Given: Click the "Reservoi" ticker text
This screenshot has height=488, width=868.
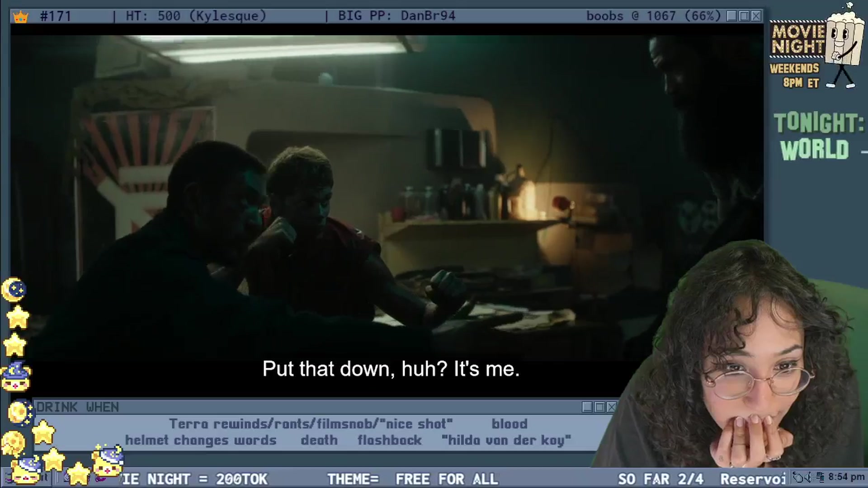Looking at the screenshot, I should pyautogui.click(x=753, y=479).
